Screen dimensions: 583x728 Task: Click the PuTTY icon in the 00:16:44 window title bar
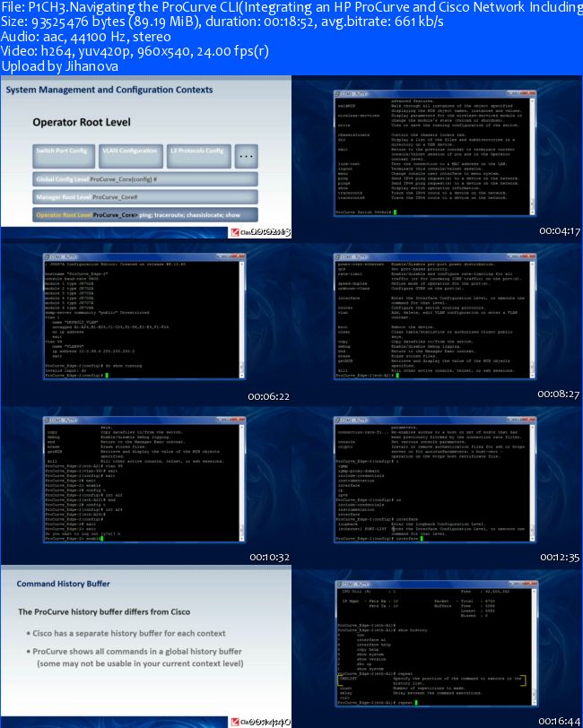coord(339,584)
